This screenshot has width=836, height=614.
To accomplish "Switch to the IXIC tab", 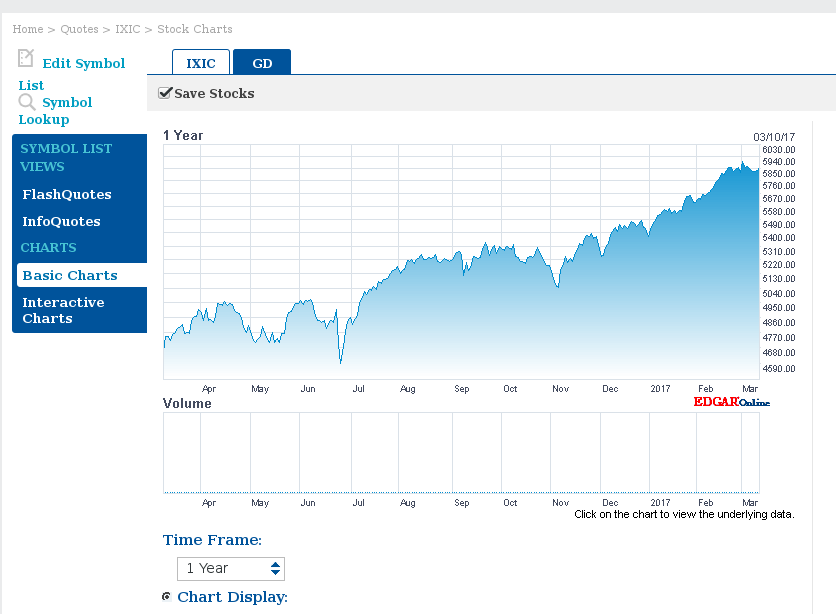I will coord(201,62).
